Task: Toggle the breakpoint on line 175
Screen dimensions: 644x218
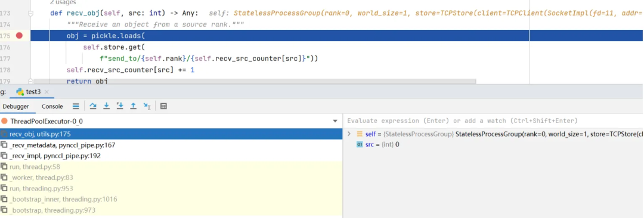Action: 19,36
